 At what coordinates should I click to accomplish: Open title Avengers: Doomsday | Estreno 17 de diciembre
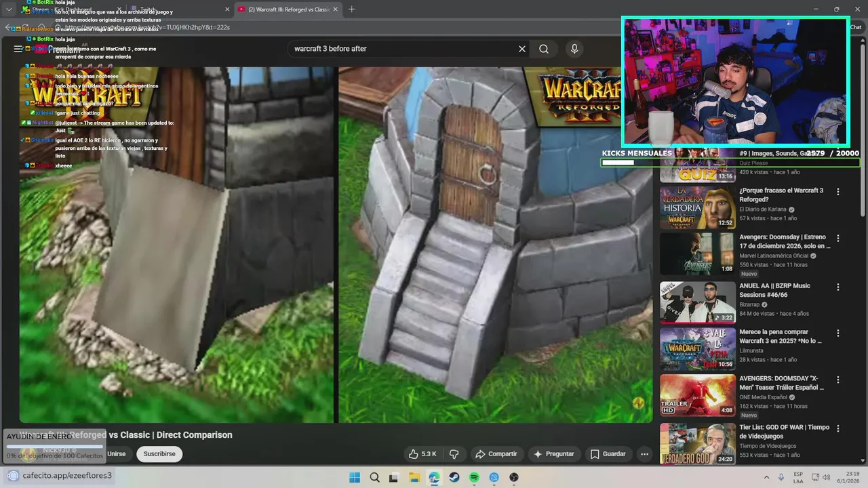click(x=785, y=242)
